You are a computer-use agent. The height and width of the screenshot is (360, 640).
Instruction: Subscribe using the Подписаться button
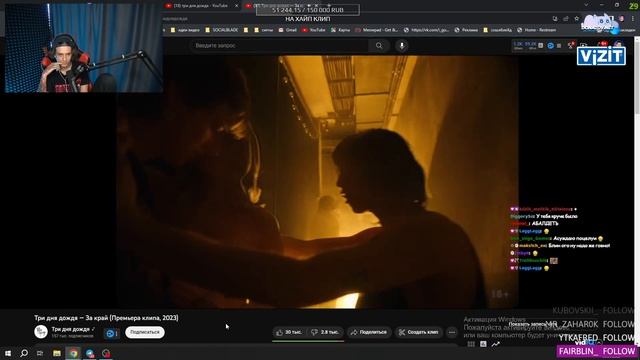pyautogui.click(x=145, y=332)
